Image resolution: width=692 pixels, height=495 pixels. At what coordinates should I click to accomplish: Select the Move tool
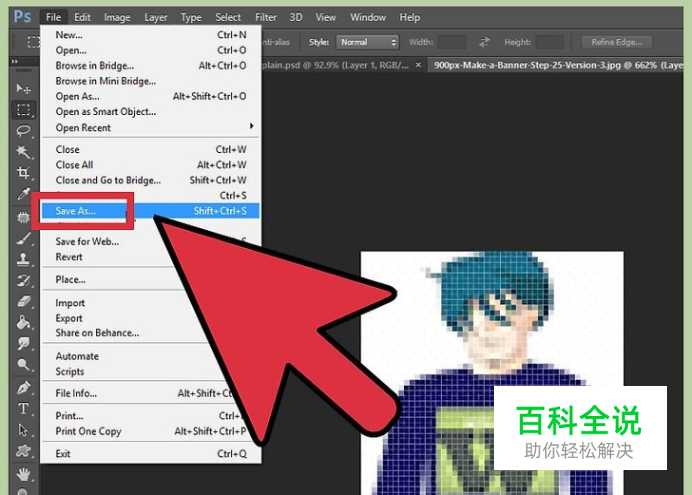tap(23, 89)
